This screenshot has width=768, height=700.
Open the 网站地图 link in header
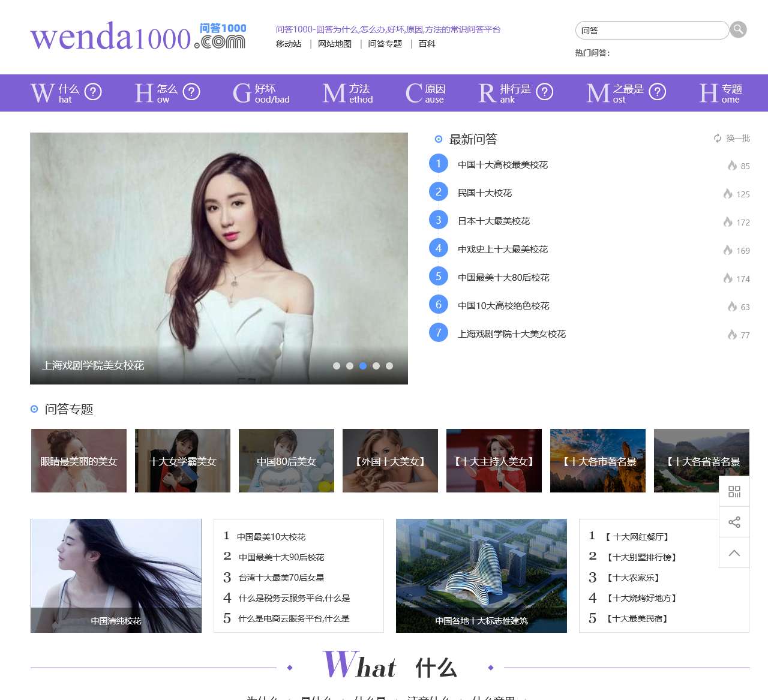[335, 44]
